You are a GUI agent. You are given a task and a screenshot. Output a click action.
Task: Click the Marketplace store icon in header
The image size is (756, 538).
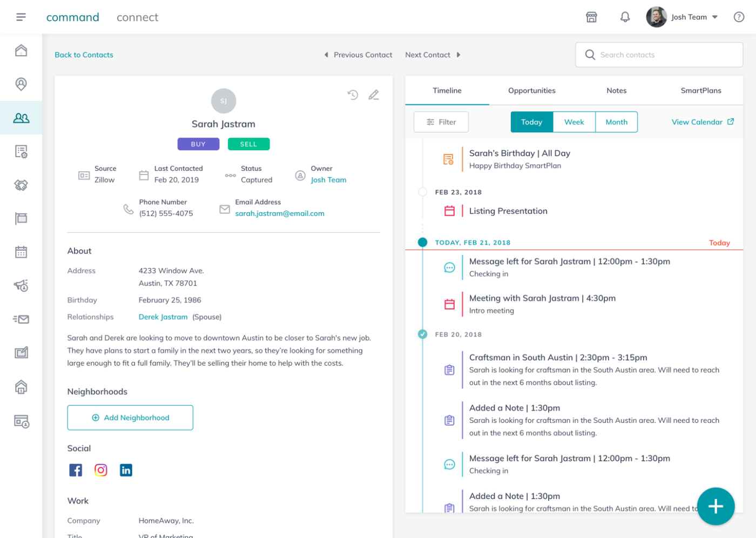[591, 17]
